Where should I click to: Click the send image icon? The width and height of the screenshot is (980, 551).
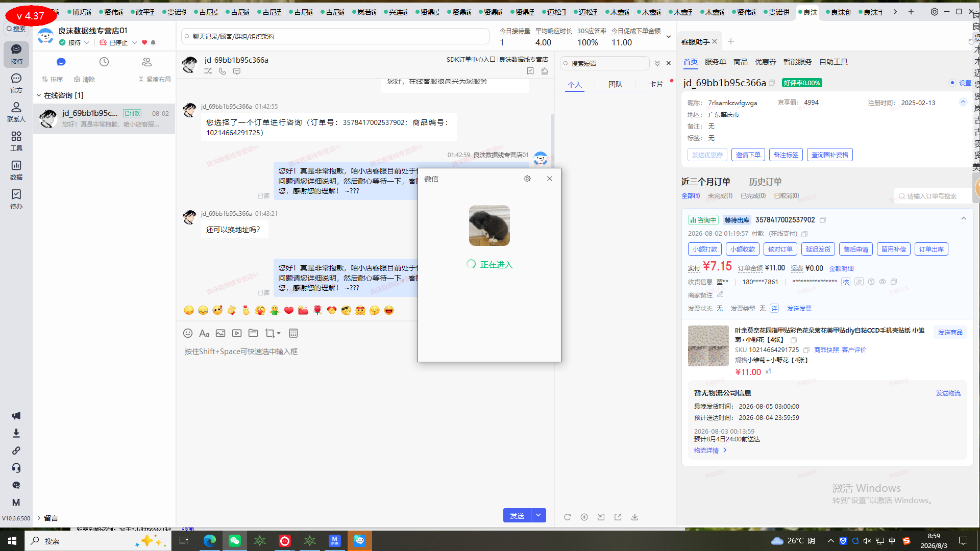pyautogui.click(x=220, y=333)
